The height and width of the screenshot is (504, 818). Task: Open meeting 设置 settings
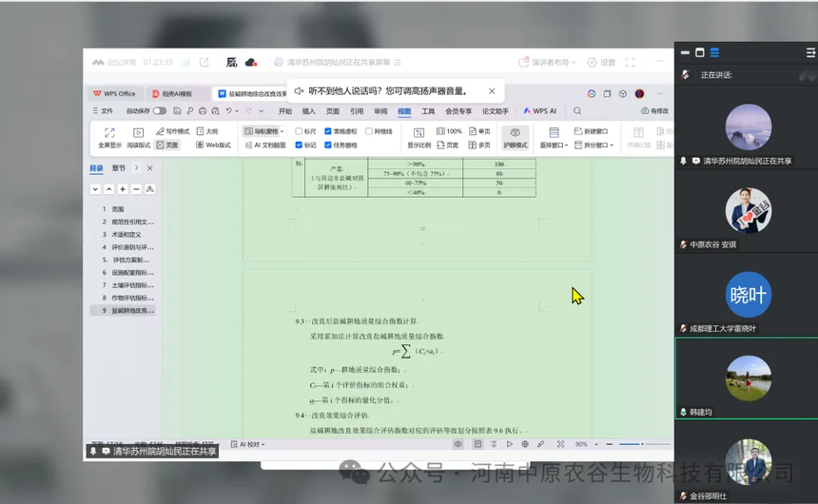point(601,63)
